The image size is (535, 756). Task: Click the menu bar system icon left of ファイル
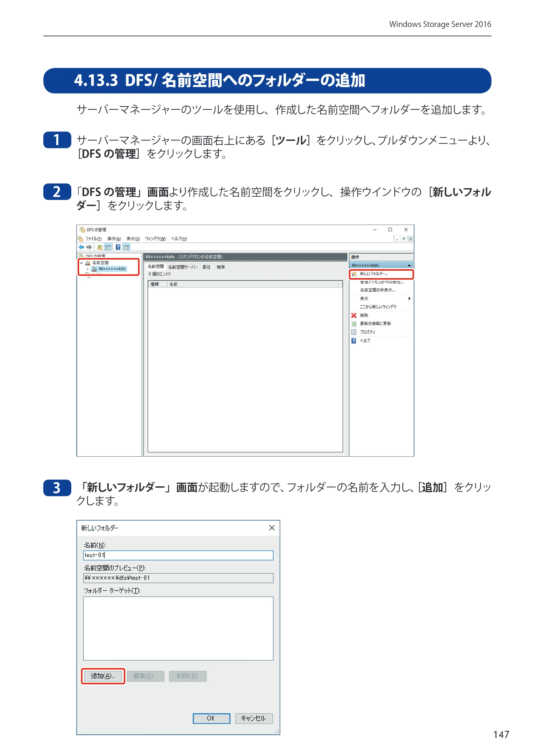tap(80, 239)
